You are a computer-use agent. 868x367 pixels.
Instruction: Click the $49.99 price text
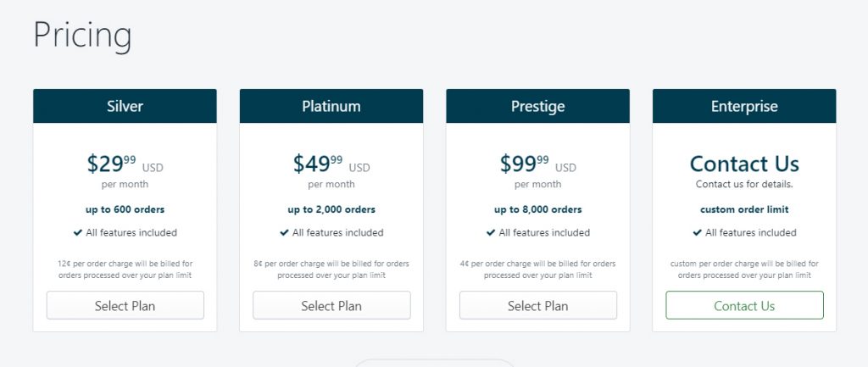[x=318, y=164]
